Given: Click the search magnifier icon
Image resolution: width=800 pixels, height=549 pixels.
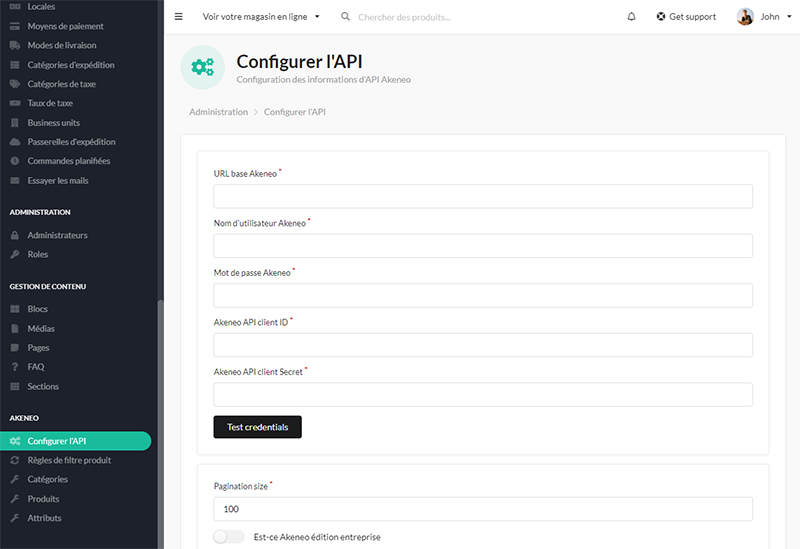Looking at the screenshot, I should pyautogui.click(x=345, y=17).
